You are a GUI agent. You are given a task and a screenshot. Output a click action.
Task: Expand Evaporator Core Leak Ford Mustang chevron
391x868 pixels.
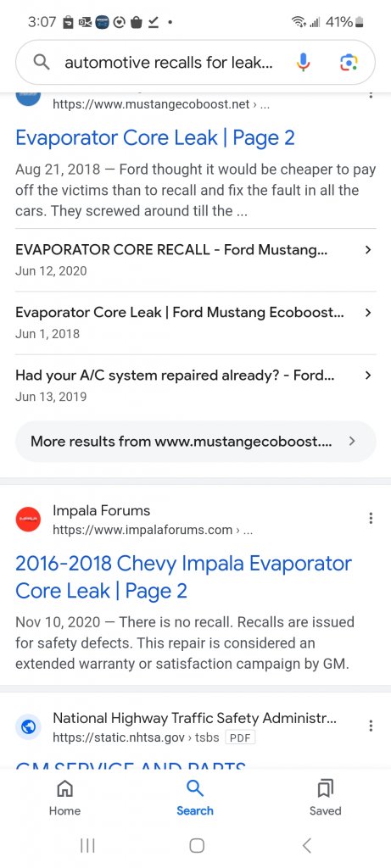coord(368,312)
